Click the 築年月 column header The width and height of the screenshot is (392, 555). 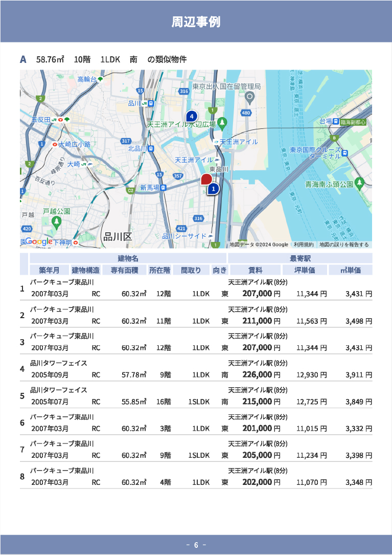(x=49, y=270)
